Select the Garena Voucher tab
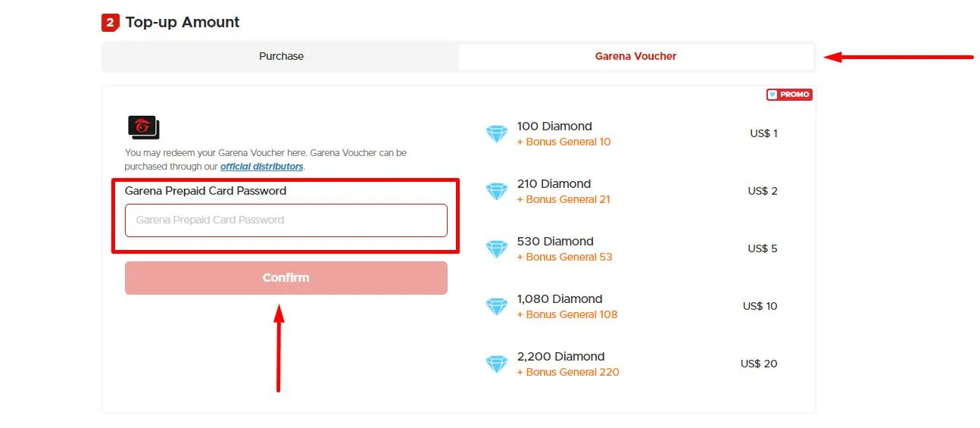 [x=635, y=56]
